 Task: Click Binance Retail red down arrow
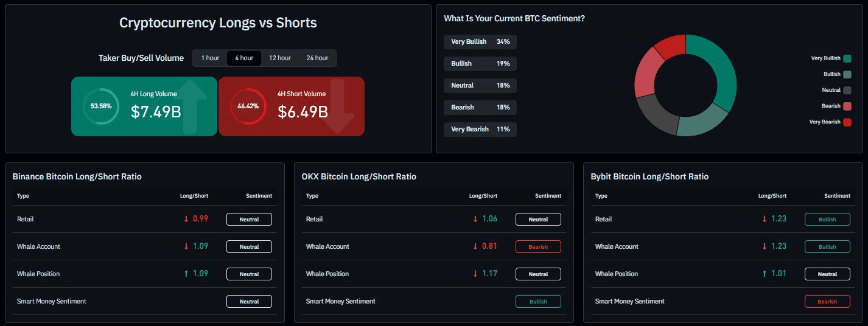pos(186,219)
